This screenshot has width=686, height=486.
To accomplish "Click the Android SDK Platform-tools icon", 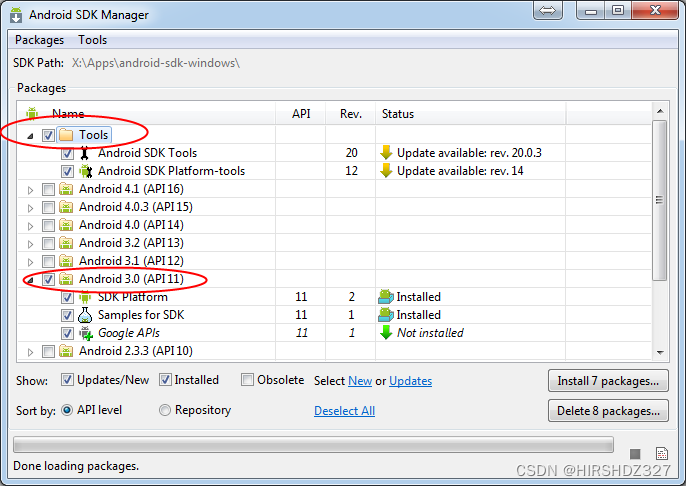I will (85, 171).
